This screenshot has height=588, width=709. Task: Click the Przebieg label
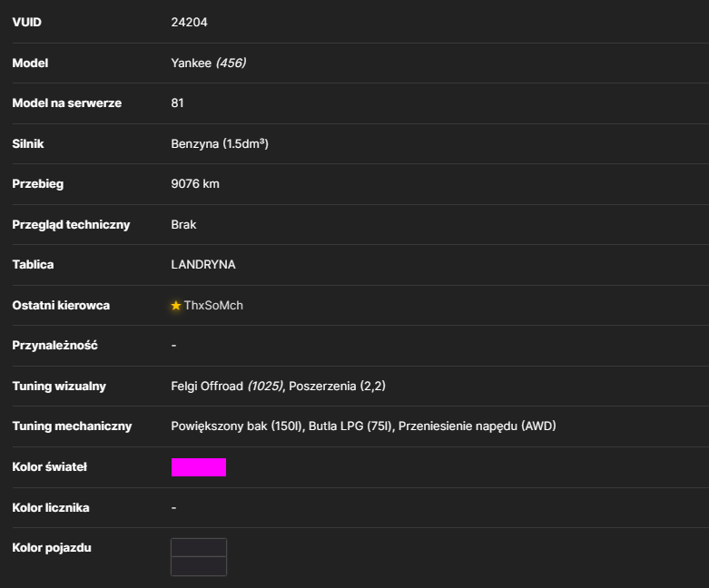[38, 184]
